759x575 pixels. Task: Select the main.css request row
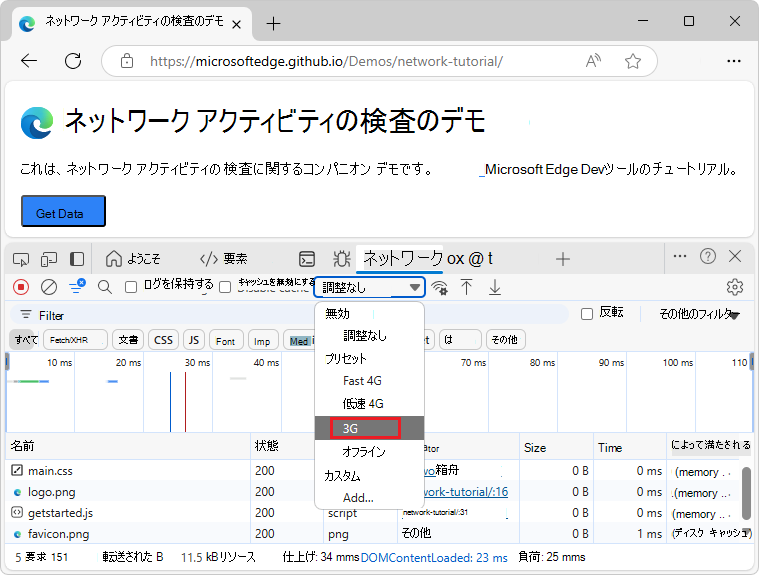tap(373, 470)
